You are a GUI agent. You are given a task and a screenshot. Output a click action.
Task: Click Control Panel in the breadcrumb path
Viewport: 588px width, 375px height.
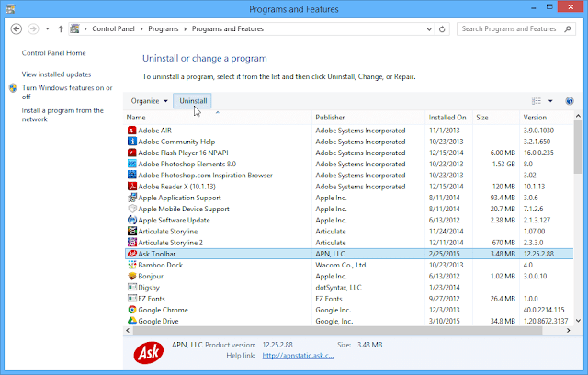click(x=113, y=28)
